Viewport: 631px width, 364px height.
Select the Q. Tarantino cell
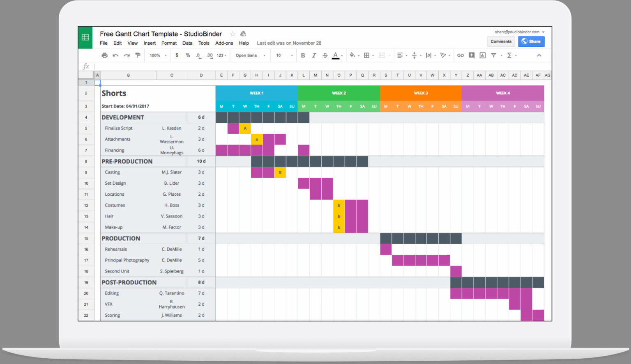click(x=172, y=293)
